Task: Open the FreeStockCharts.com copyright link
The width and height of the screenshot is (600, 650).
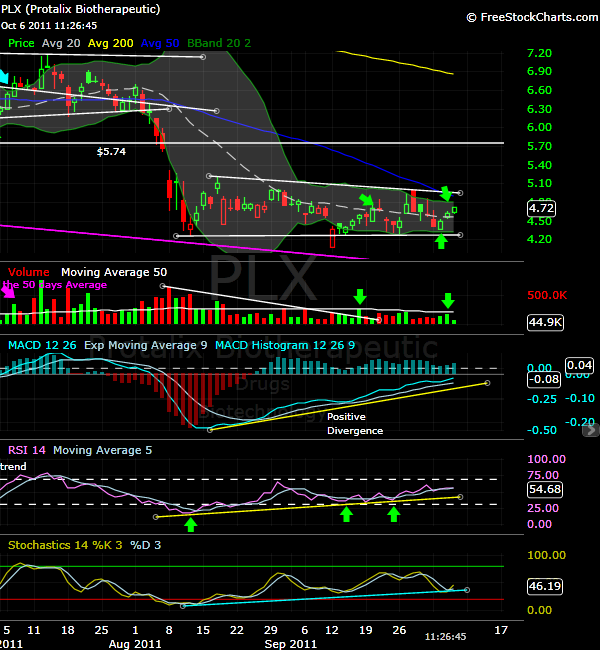Action: click(532, 17)
